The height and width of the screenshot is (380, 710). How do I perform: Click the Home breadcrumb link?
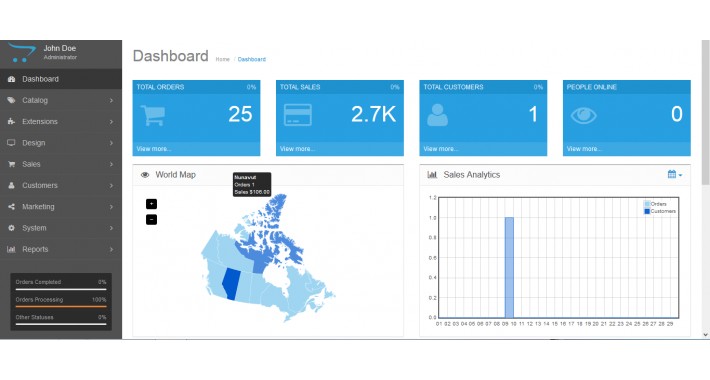tap(222, 59)
